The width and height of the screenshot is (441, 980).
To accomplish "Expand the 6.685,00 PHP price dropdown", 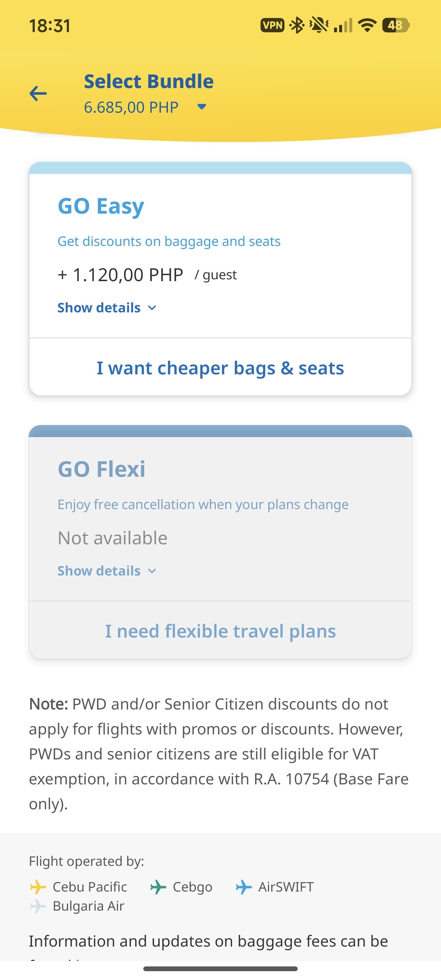I will pos(201,107).
